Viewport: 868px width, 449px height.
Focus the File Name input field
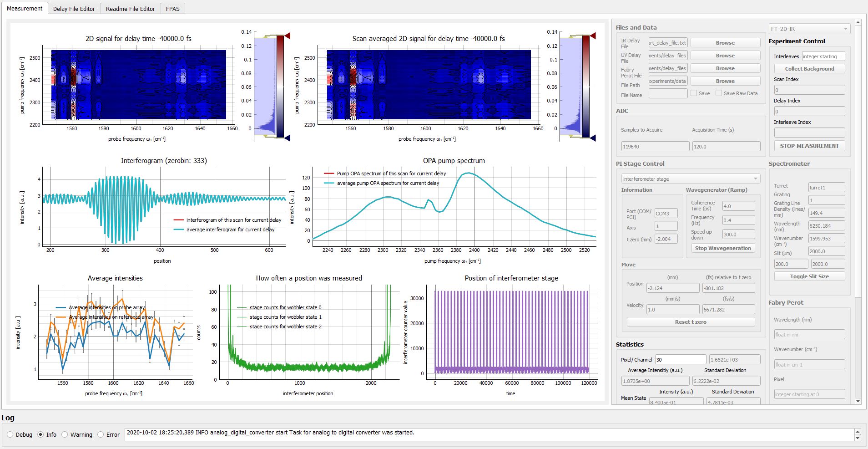pos(668,93)
